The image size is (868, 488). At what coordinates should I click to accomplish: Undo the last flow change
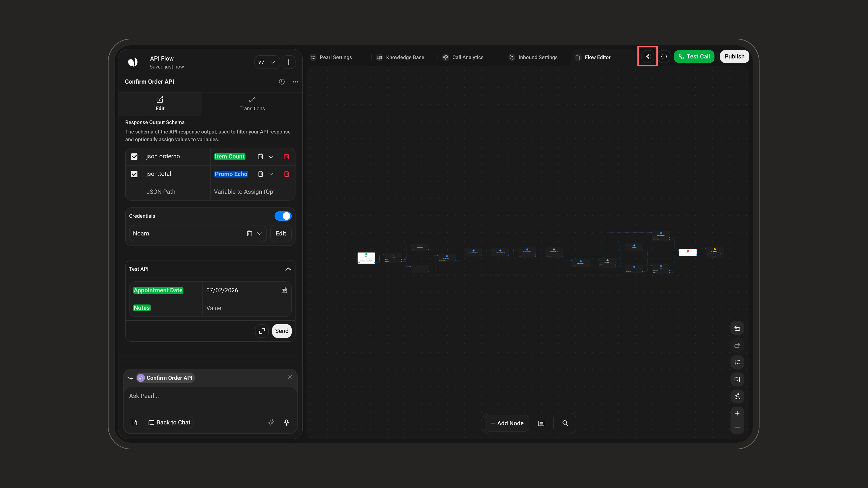pyautogui.click(x=737, y=328)
